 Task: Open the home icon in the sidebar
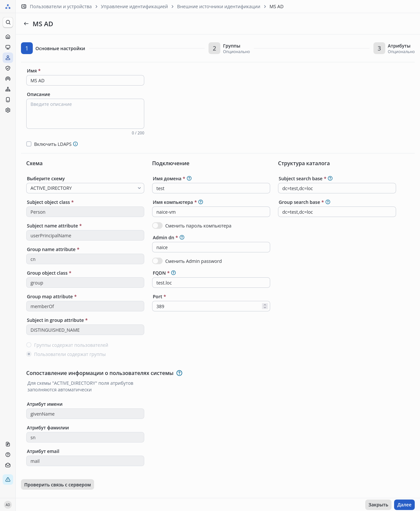pos(8,37)
